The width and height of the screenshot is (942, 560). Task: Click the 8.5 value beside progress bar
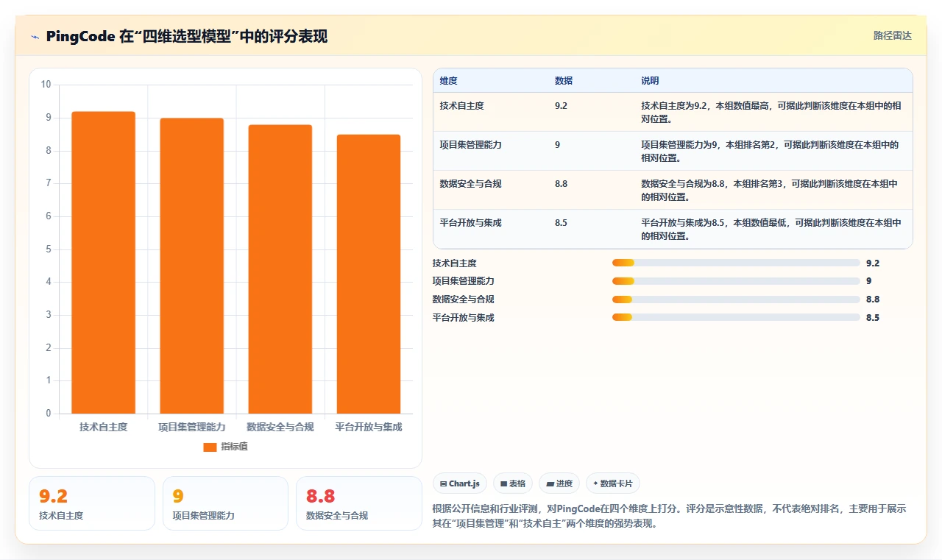[x=873, y=317]
